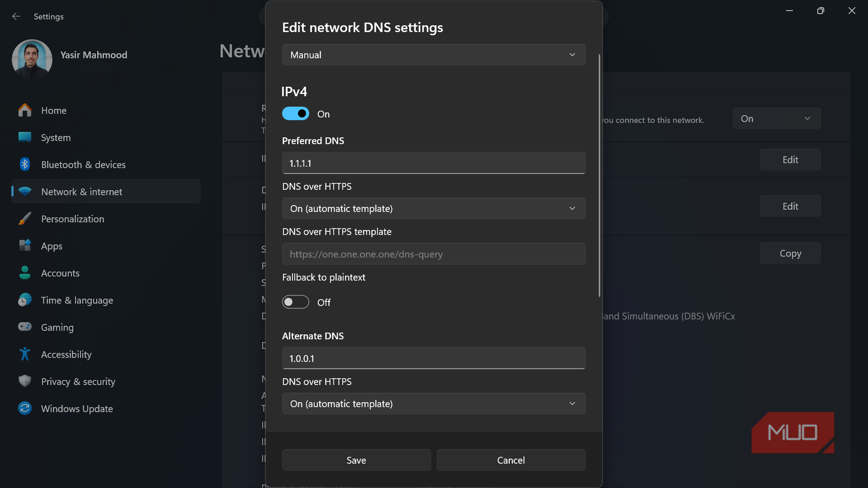Click the Copy button in background
Screen dimensions: 868x488
pos(790,253)
